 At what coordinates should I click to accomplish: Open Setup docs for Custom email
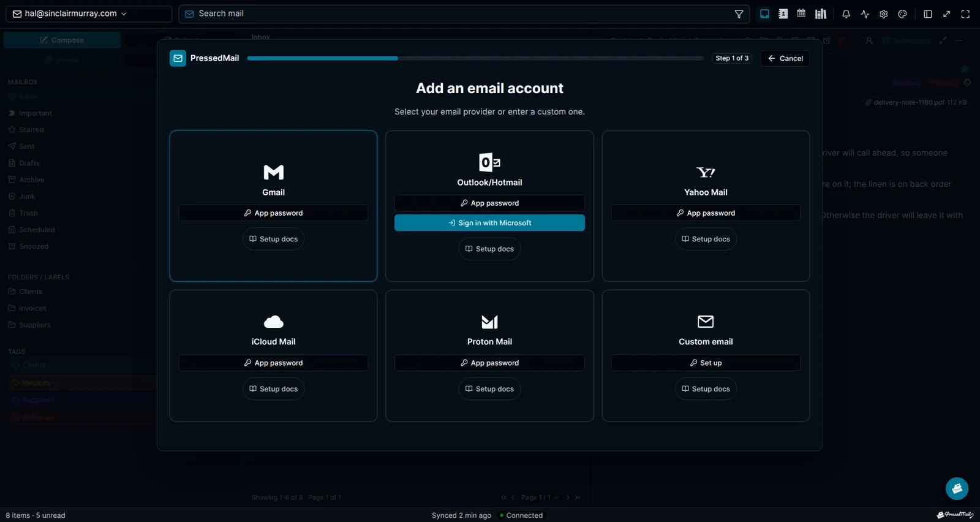click(x=706, y=389)
